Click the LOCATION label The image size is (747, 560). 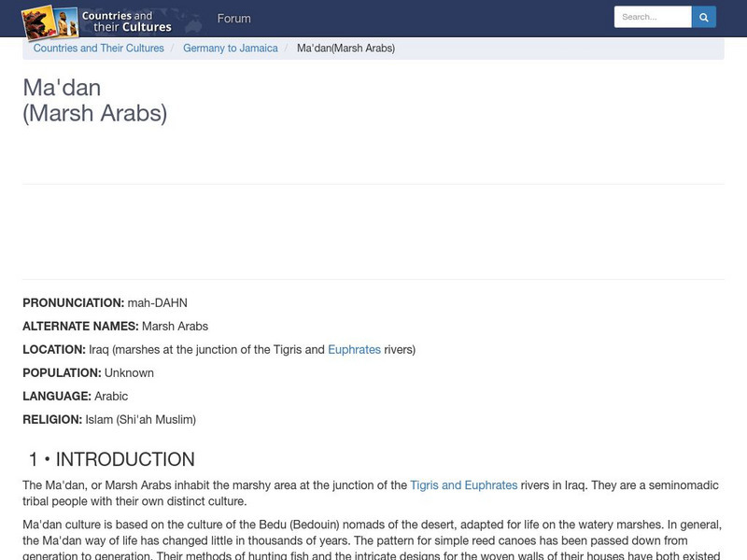[54, 350]
